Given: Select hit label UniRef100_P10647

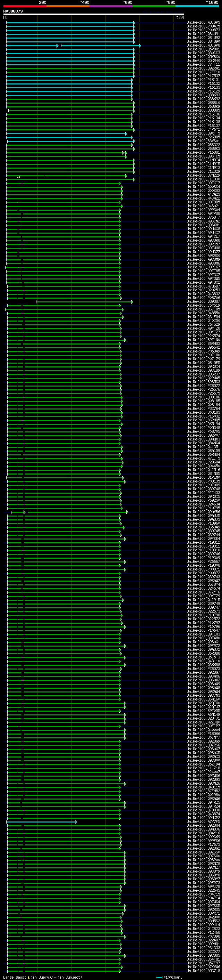Looking at the screenshot, I should tap(203, 630).
